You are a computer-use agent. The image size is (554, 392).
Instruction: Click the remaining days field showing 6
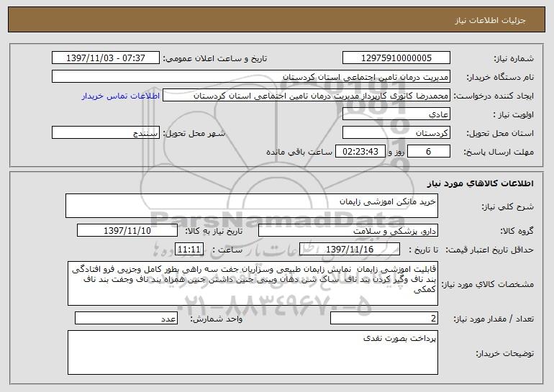tap(429, 152)
